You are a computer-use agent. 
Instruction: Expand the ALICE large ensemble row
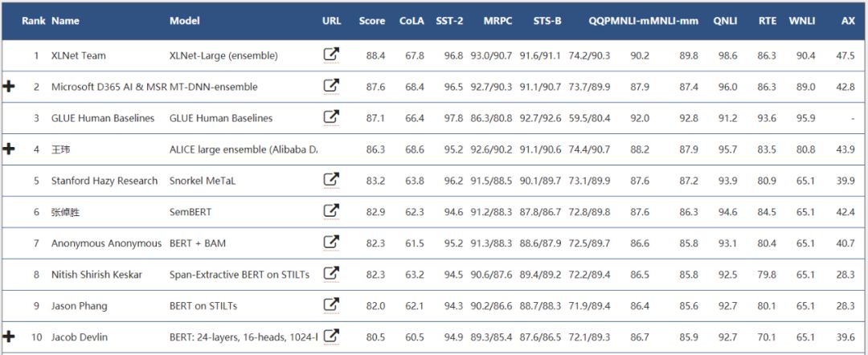pyautogui.click(x=10, y=149)
